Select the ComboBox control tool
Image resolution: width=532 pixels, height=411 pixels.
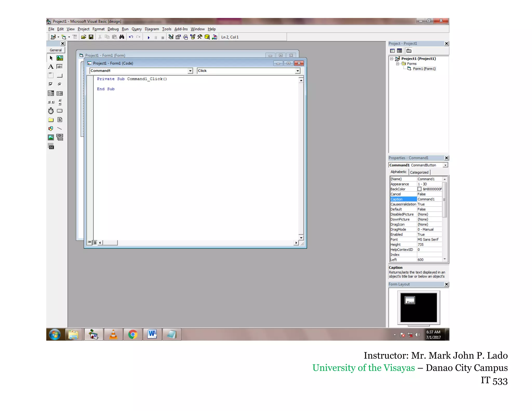[51, 93]
